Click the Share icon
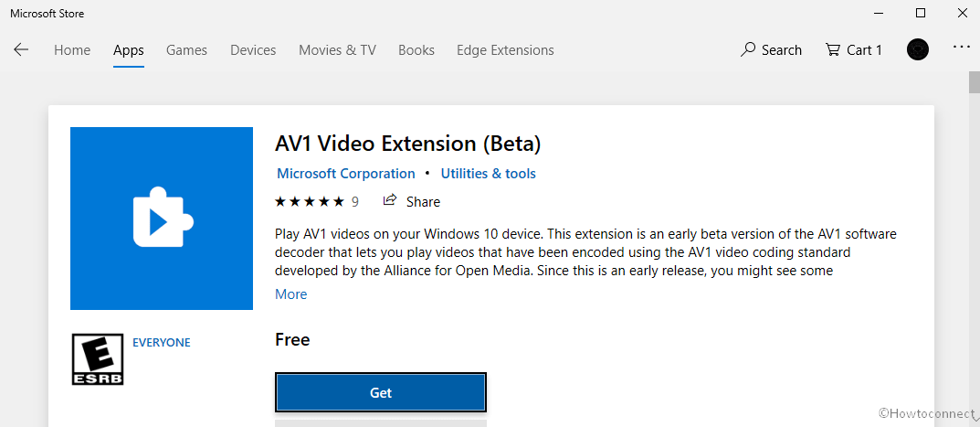Viewport: 980px width, 427px height. click(x=391, y=201)
